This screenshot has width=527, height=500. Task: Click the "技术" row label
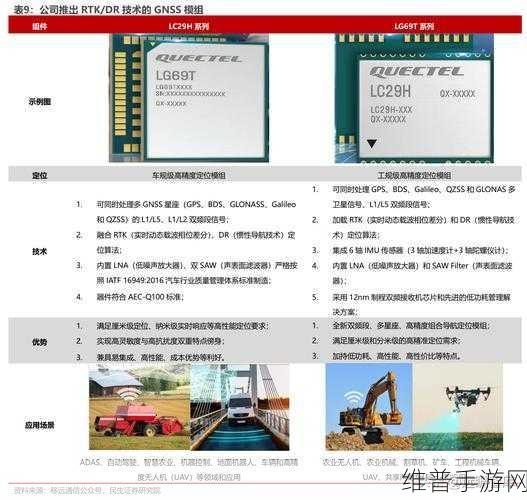click(40, 251)
